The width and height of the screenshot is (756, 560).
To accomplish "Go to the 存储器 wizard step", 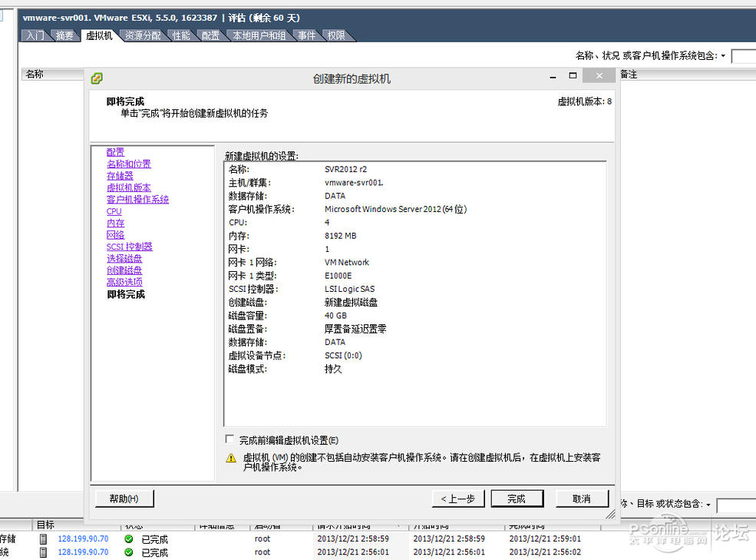I will coord(120,176).
